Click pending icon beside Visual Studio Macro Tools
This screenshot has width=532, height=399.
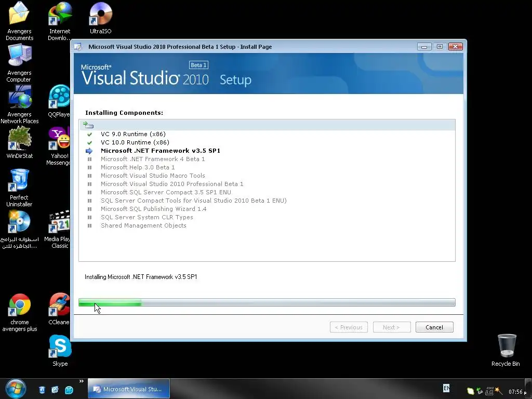(89, 176)
